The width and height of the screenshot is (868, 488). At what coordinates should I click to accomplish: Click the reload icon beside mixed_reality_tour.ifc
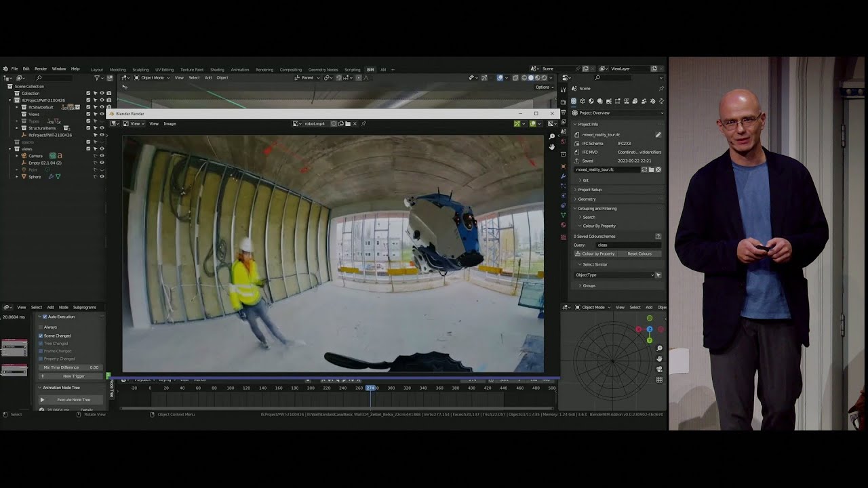644,169
